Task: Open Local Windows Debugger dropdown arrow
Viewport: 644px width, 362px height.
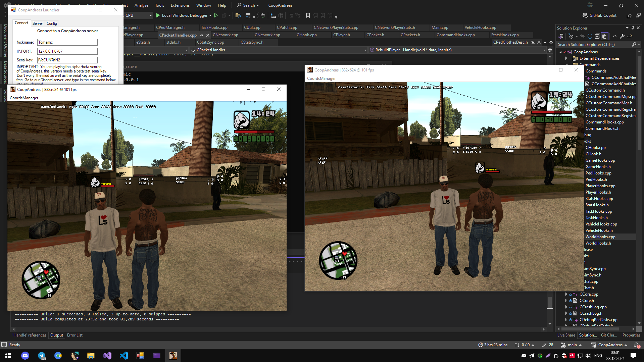Action: [x=210, y=15]
